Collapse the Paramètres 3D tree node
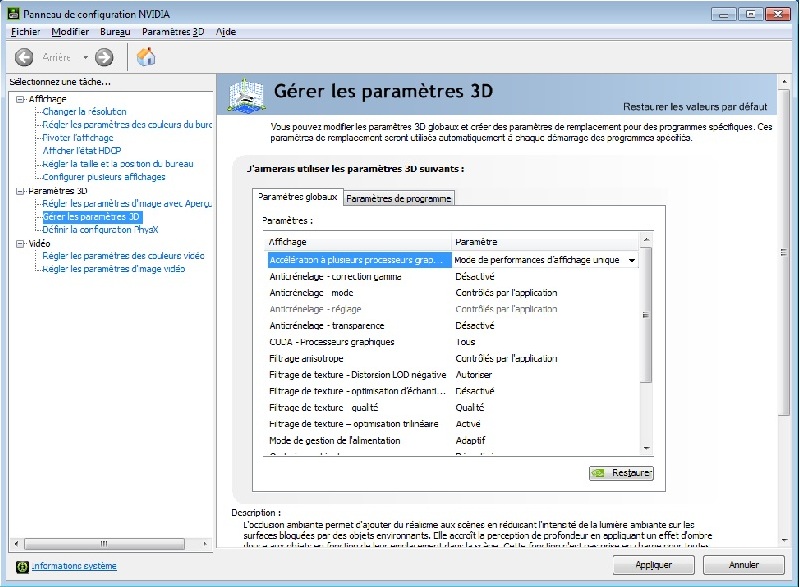Screen dimensions: 800x587 point(20,191)
